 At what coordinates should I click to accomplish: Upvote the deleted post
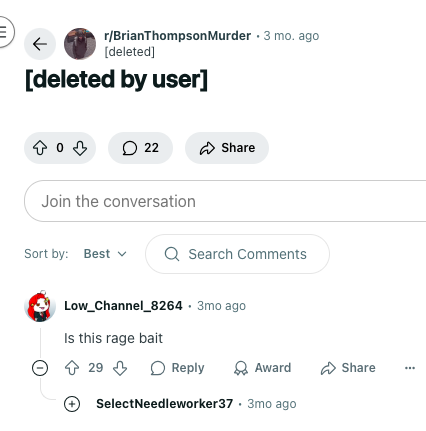[40, 148]
